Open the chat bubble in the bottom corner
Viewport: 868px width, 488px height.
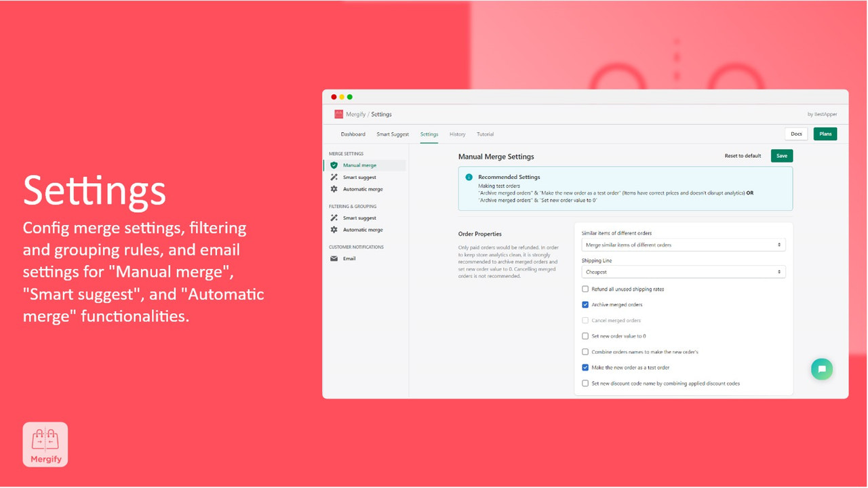pos(822,369)
